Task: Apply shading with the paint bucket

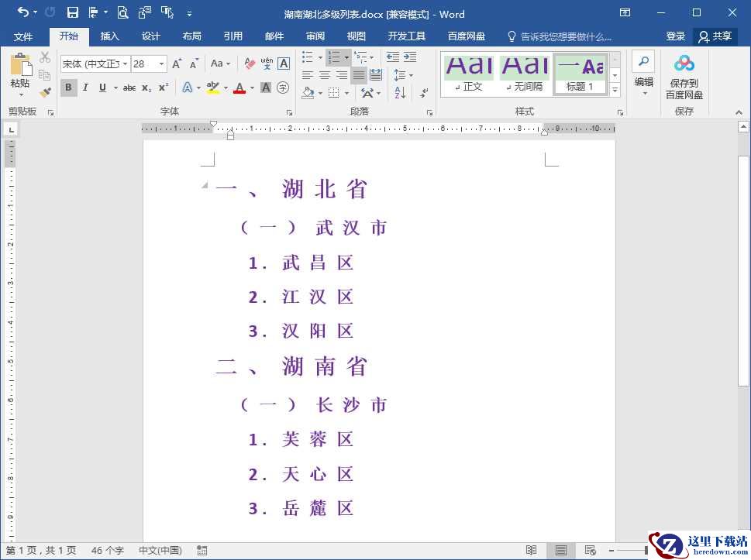Action: point(308,92)
